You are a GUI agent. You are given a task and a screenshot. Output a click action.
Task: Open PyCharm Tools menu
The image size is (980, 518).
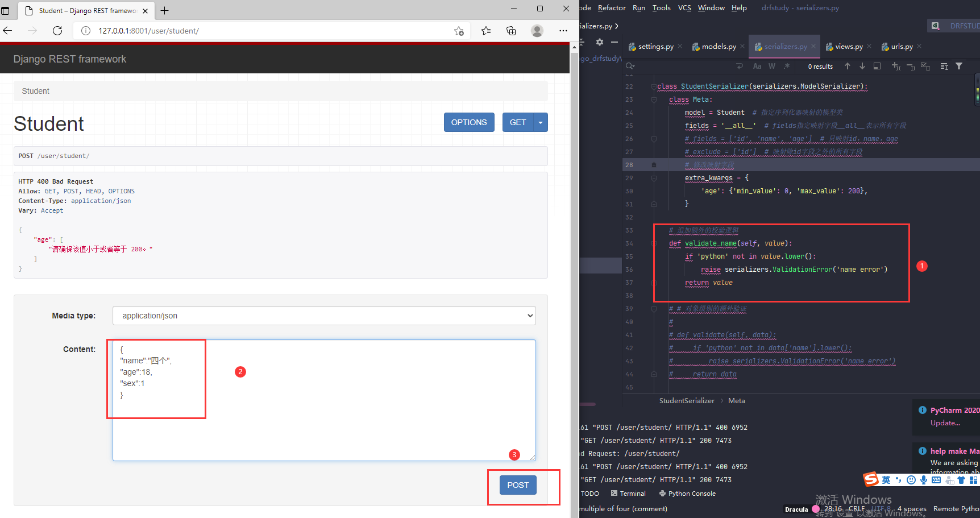coord(662,8)
